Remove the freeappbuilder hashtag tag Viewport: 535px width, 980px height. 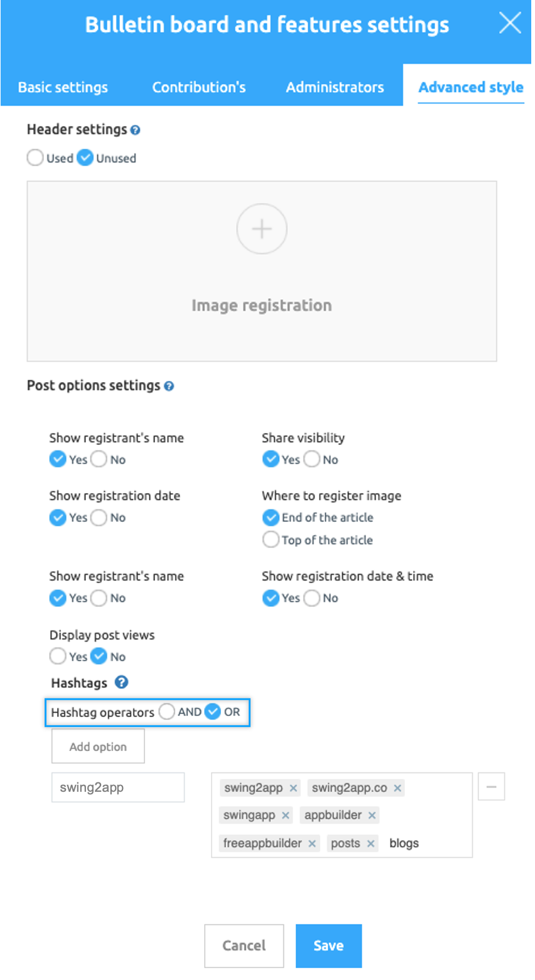(312, 844)
